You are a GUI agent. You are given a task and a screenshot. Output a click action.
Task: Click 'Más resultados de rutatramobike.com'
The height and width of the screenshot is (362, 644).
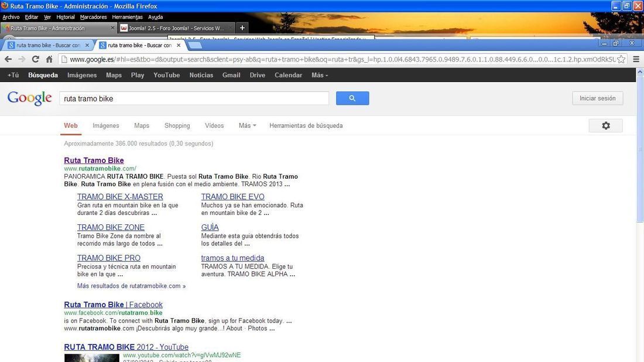(131, 286)
